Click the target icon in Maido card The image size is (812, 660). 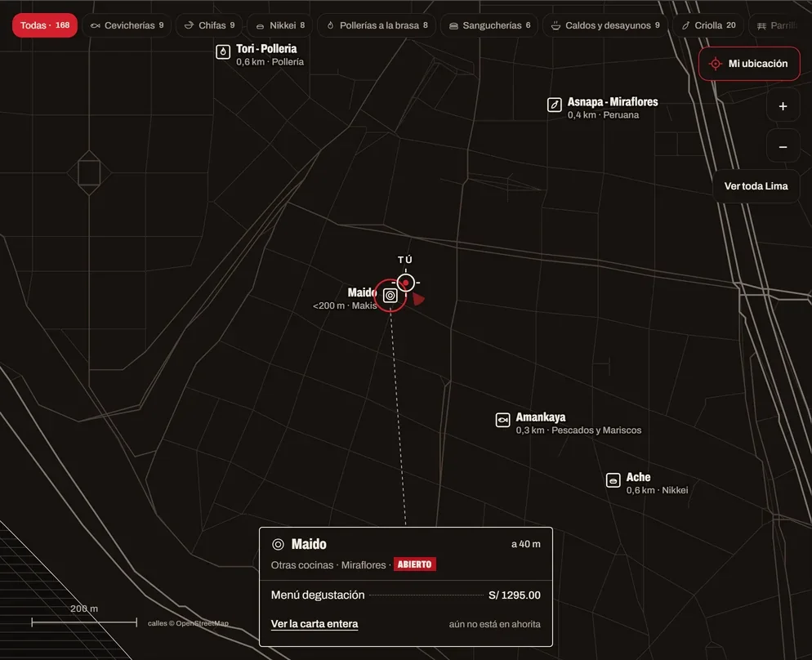[278, 544]
